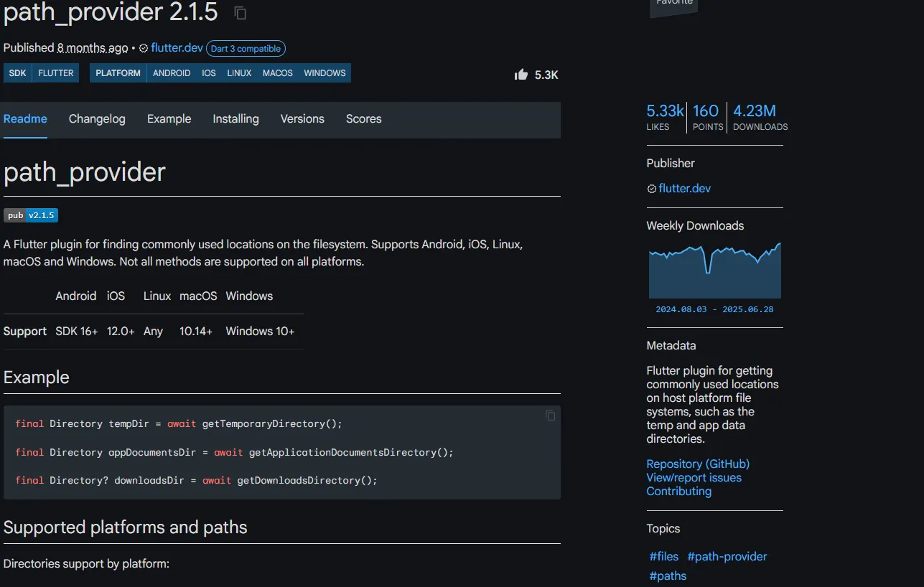
Task: Click the pub v2.1.5 badge
Action: [x=31, y=215]
